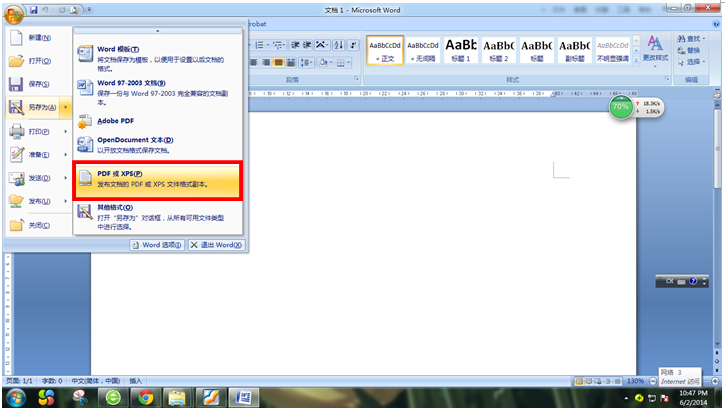Screen dimensions: 725x408
Task: Apply the 副标题 style
Action: [x=574, y=50]
